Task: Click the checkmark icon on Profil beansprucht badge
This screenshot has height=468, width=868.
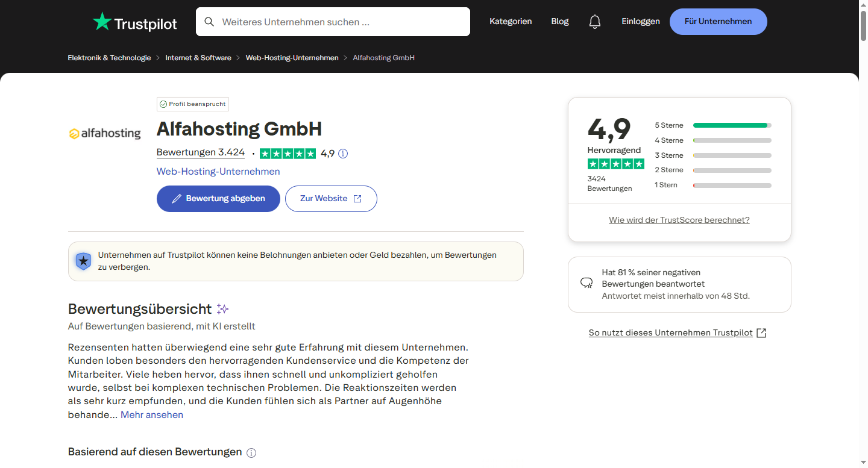Action: 163,104
